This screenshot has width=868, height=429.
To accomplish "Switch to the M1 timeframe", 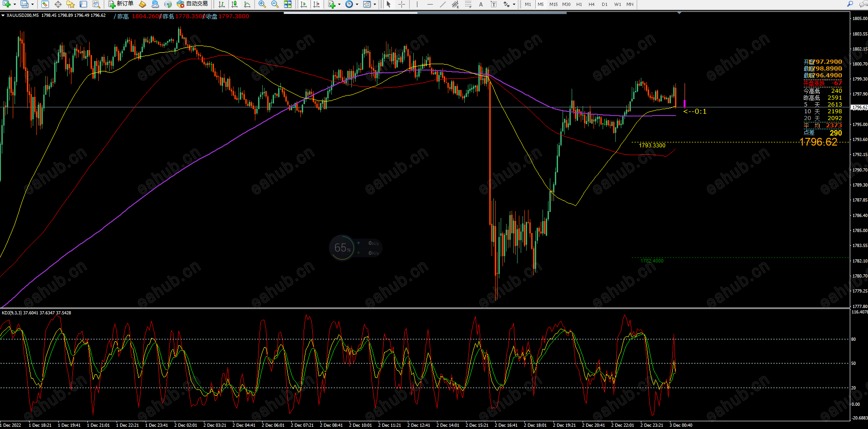I will [x=528, y=4].
